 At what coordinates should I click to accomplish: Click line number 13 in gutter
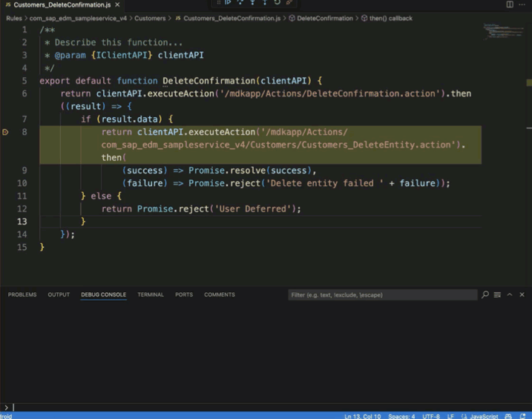pos(22,221)
